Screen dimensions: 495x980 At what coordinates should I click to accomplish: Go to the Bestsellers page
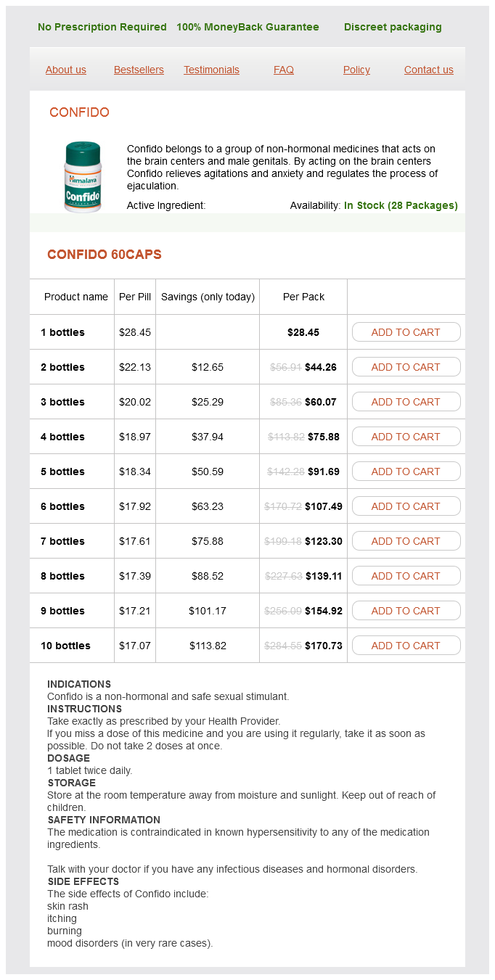pyautogui.click(x=139, y=70)
